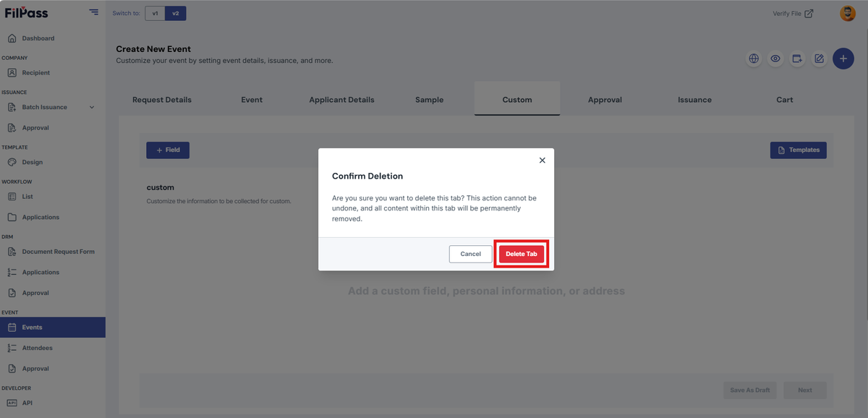This screenshot has width=868, height=418.
Task: Click the Design palette icon
Action: coord(12,162)
